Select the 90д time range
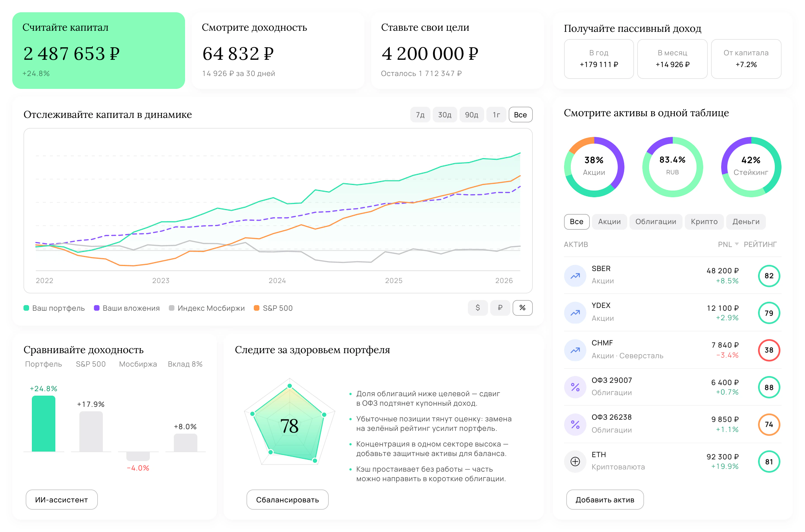 (x=471, y=115)
